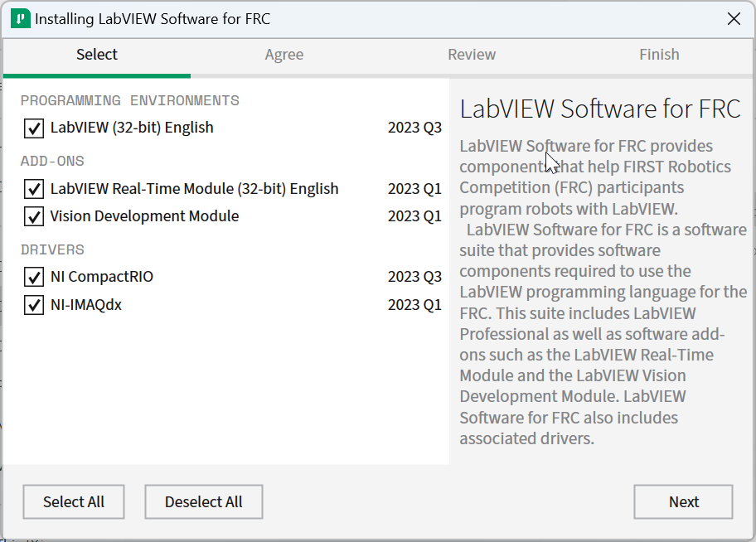The image size is (756, 542).
Task: Go to the Review step tab
Action: pos(472,55)
